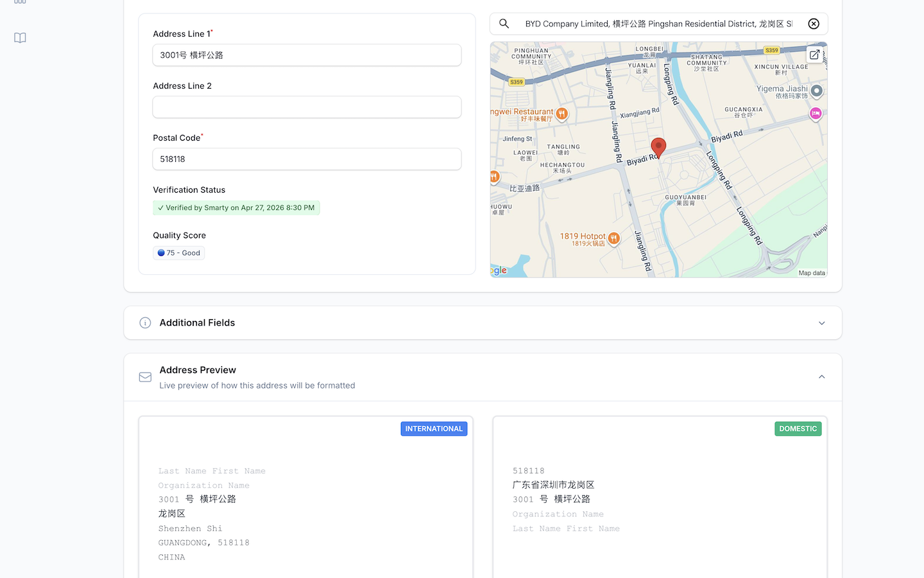924x578 pixels.
Task: Click Shenzhen Shi in international preview
Action: [x=190, y=529]
